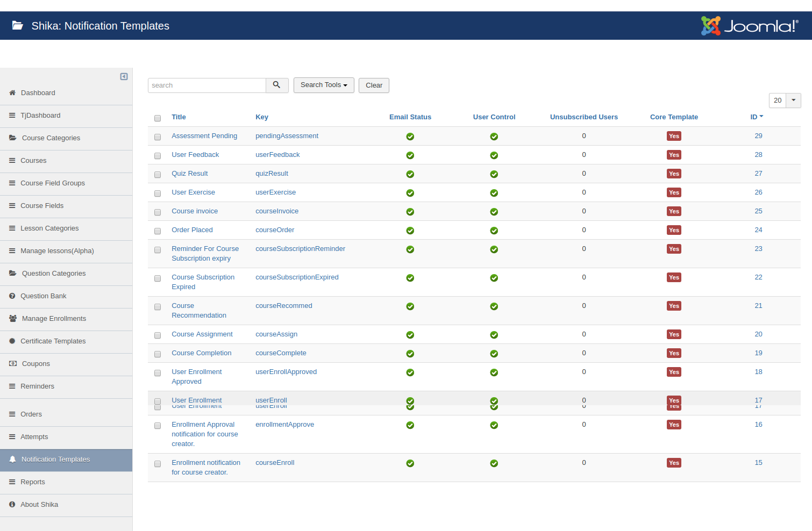Click the Yes badge for User Exercise
812x531 pixels.
[674, 192]
